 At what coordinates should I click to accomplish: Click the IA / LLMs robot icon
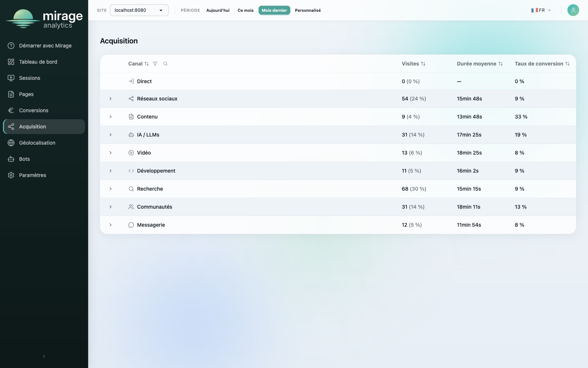[x=131, y=135]
